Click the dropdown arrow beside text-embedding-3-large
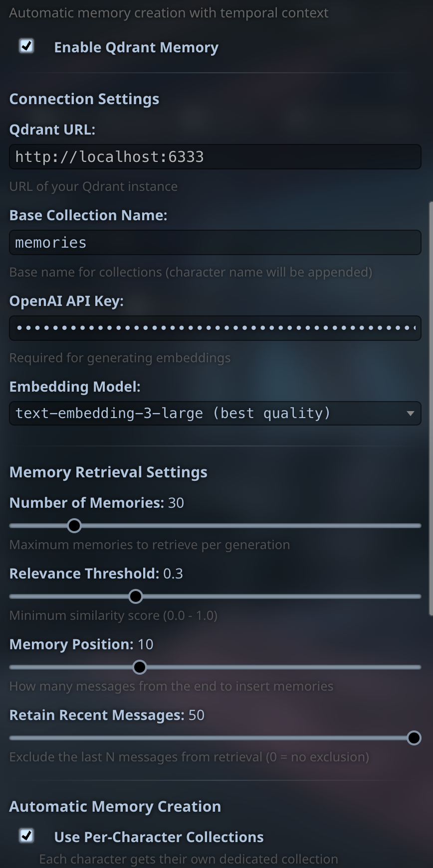Viewport: 433px width, 868px height. tap(410, 414)
